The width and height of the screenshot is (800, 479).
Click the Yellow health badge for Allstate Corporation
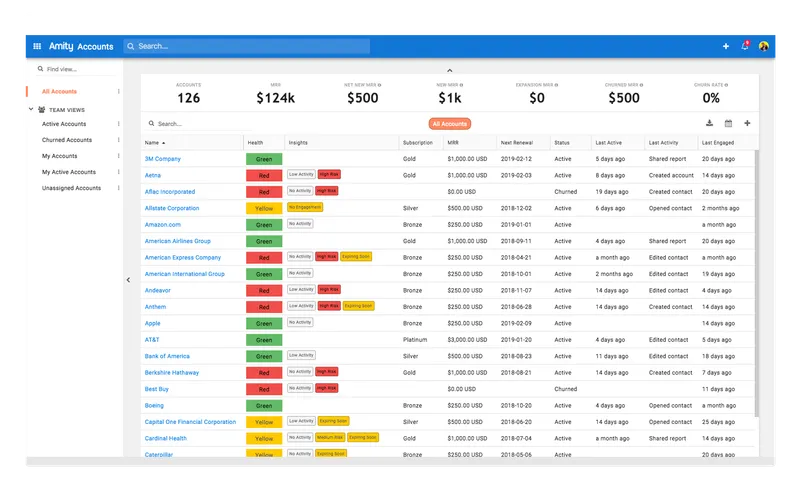264,208
